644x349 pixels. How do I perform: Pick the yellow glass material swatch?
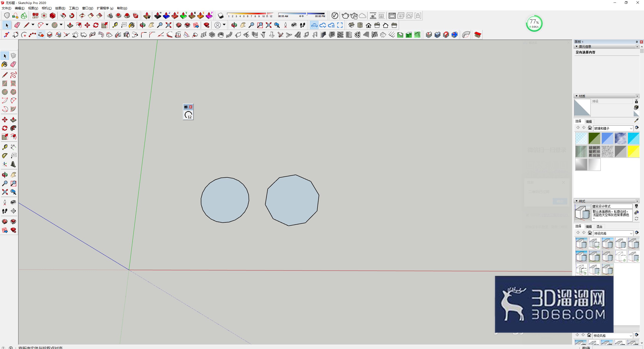pos(633,152)
